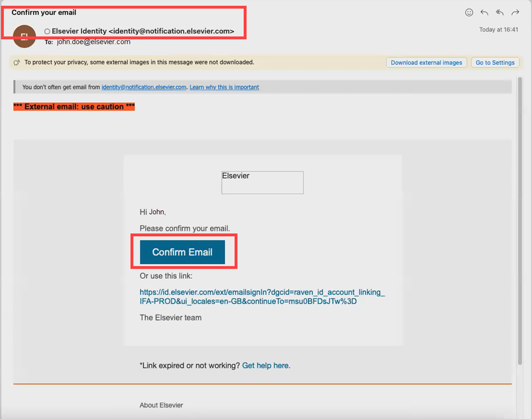Click Go to Settings button
Screen dimensions: 532x419
pos(495,62)
